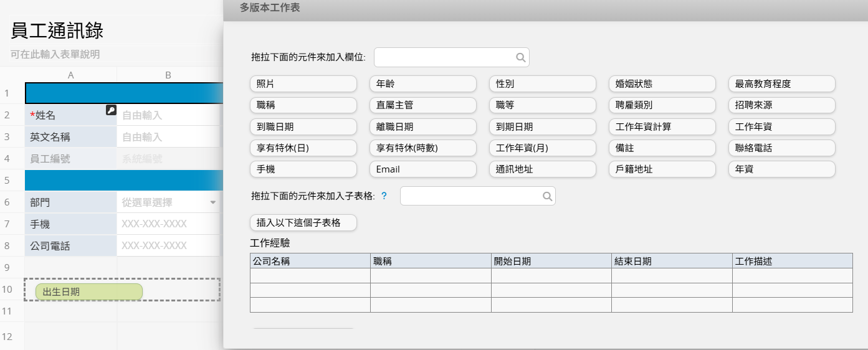868x350 pixels.
Task: Click search magnifier in field search box
Action: (x=520, y=58)
